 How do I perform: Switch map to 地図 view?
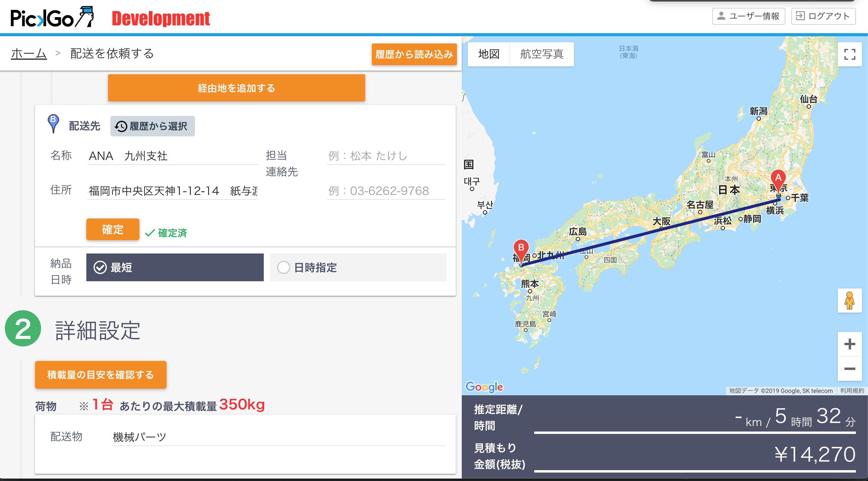489,54
